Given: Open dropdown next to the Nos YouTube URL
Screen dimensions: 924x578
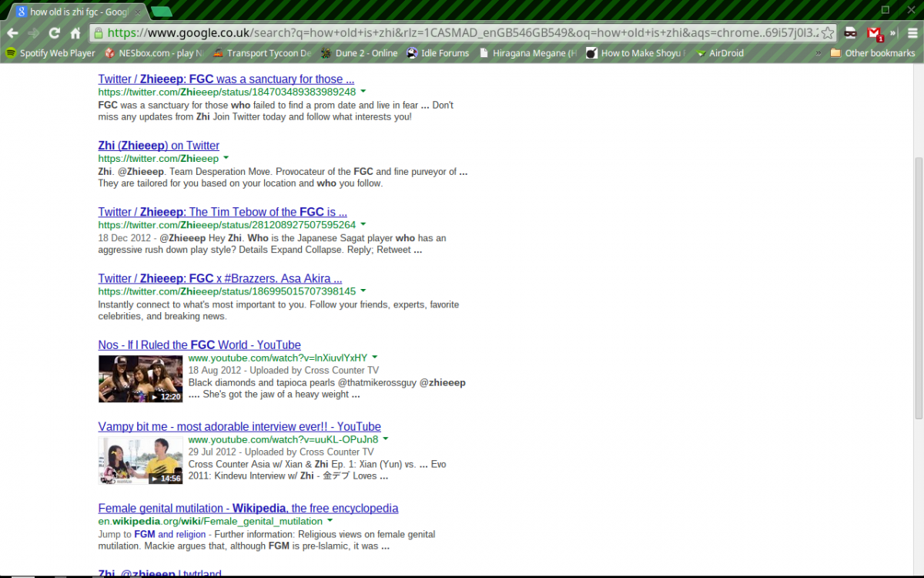Looking at the screenshot, I should (375, 358).
